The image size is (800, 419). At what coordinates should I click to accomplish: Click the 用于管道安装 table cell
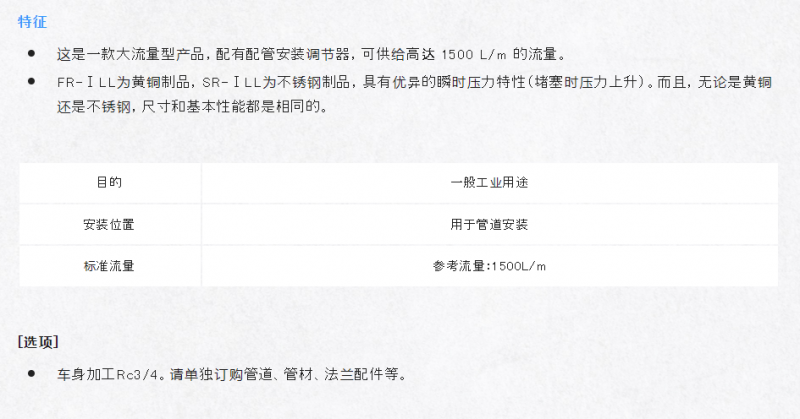coord(489,225)
